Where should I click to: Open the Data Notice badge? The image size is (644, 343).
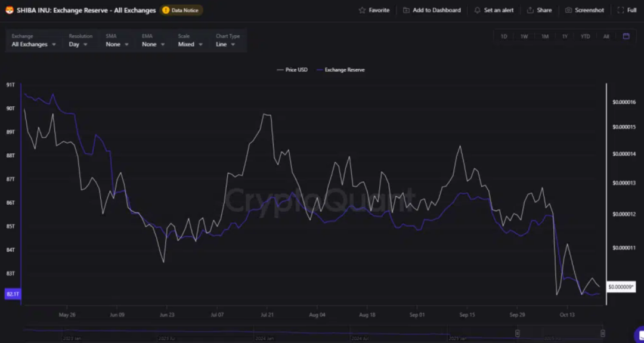pyautogui.click(x=182, y=10)
